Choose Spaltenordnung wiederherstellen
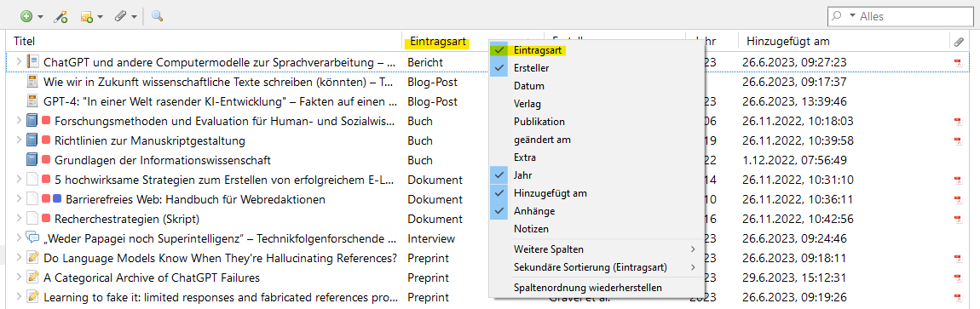This screenshot has width=980, height=309. pyautogui.click(x=597, y=288)
